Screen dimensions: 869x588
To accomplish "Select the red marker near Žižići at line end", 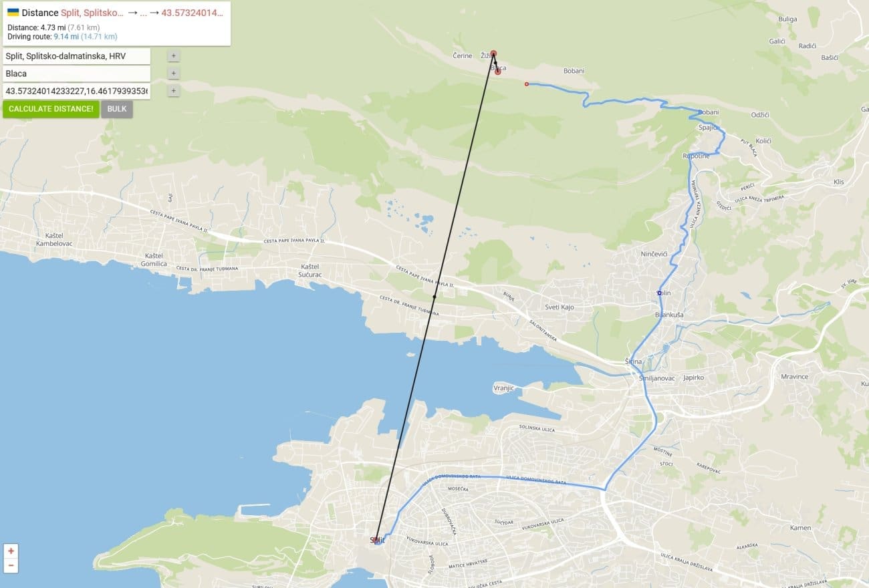I will pos(493,53).
